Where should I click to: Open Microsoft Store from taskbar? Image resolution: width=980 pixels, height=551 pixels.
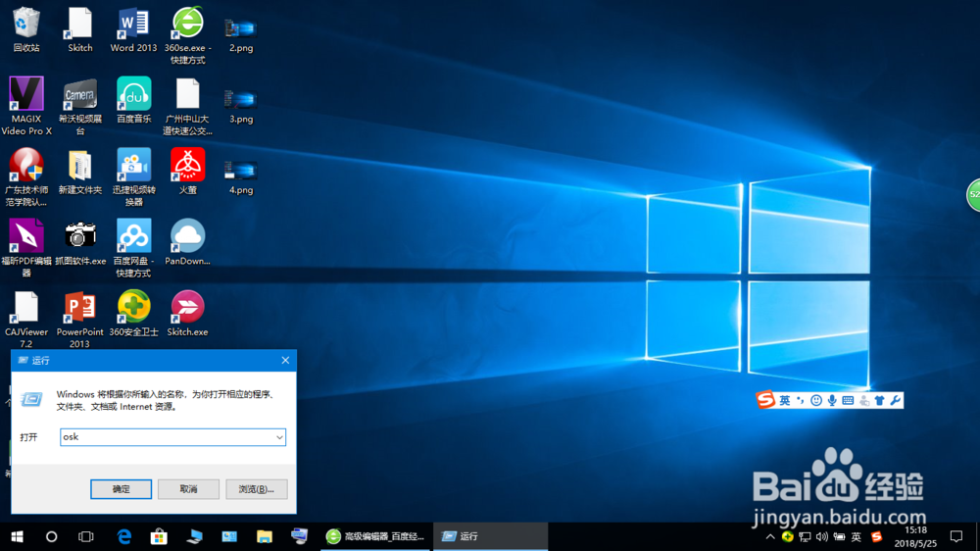point(159,536)
